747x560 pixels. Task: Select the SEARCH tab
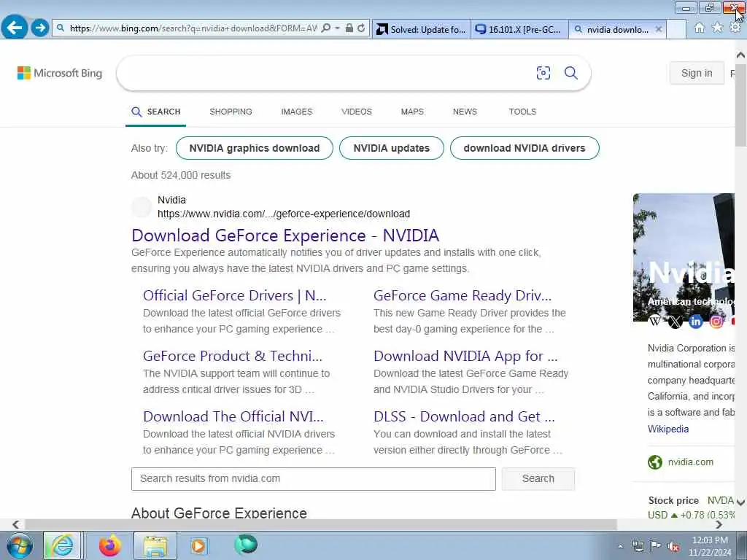click(156, 112)
